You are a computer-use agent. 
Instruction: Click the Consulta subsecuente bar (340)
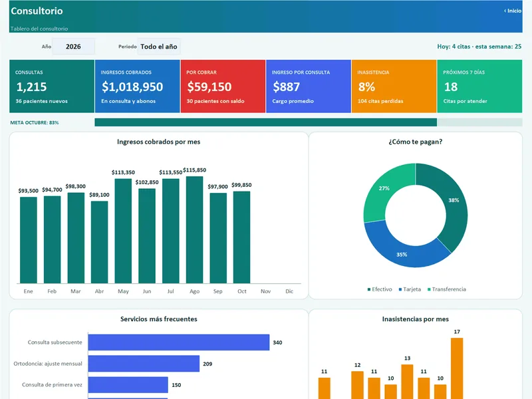click(179, 342)
